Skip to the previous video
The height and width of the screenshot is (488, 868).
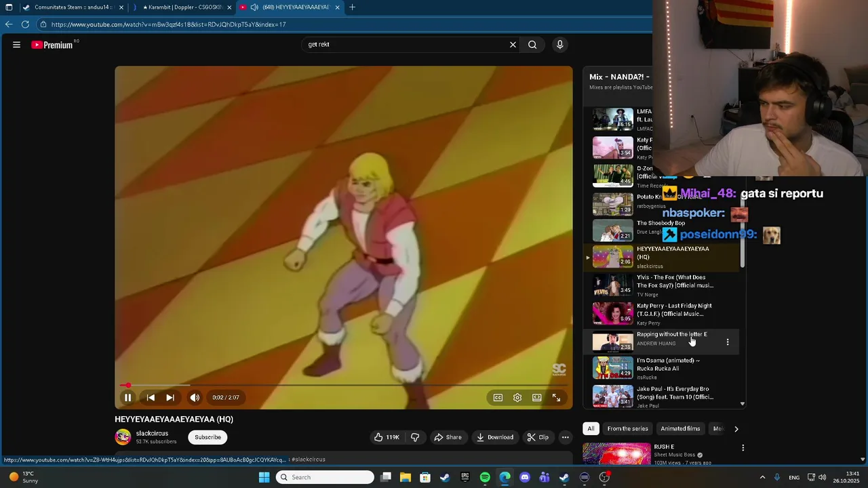(151, 398)
